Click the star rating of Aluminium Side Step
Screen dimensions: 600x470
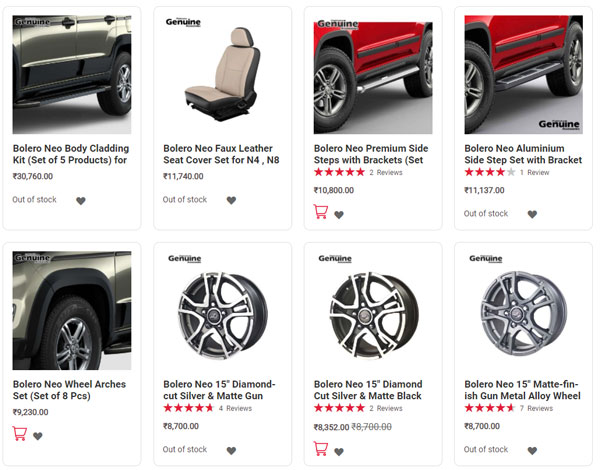pyautogui.click(x=489, y=172)
